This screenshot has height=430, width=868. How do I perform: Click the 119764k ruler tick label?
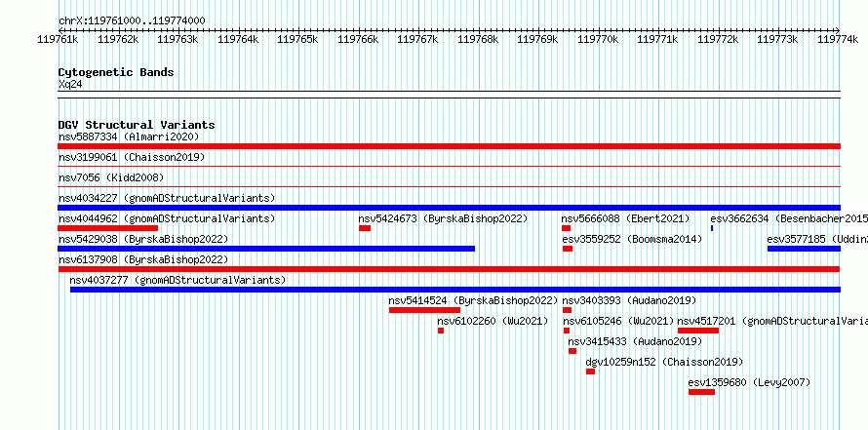pos(238,40)
